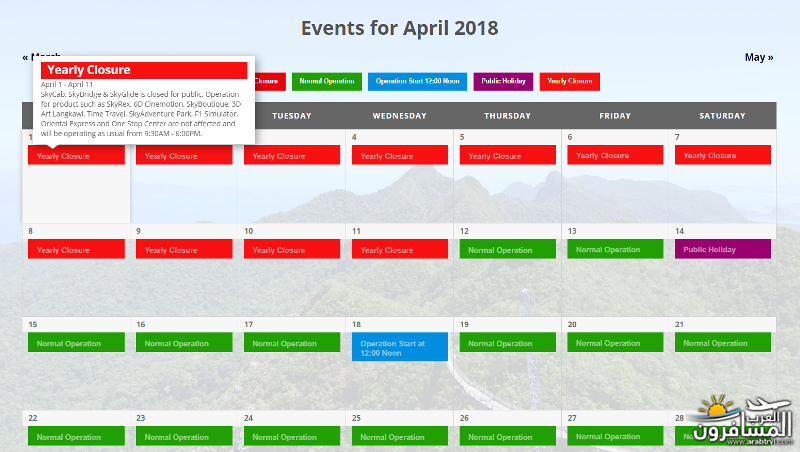Click date number 18 in calendar
The height and width of the screenshot is (452, 800).
356,324
